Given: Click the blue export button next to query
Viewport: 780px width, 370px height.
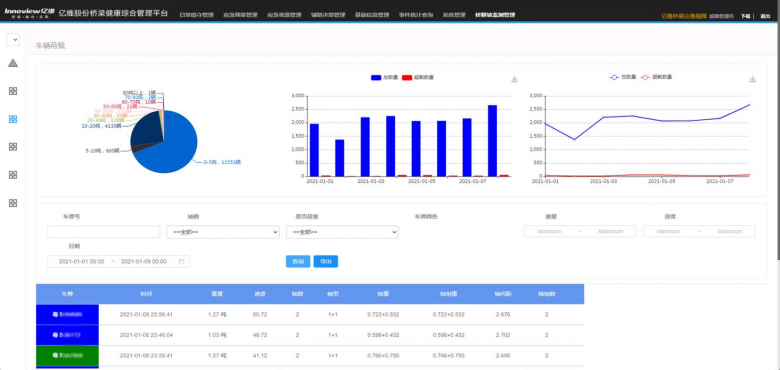Looking at the screenshot, I should pyautogui.click(x=326, y=261).
